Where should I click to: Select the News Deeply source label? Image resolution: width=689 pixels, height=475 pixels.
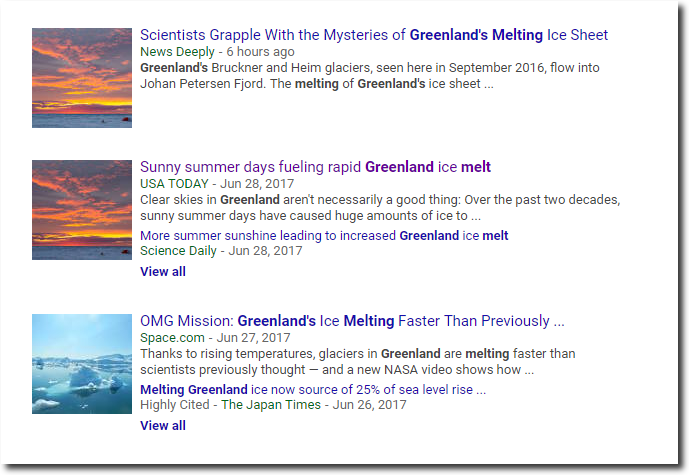pyautogui.click(x=177, y=52)
